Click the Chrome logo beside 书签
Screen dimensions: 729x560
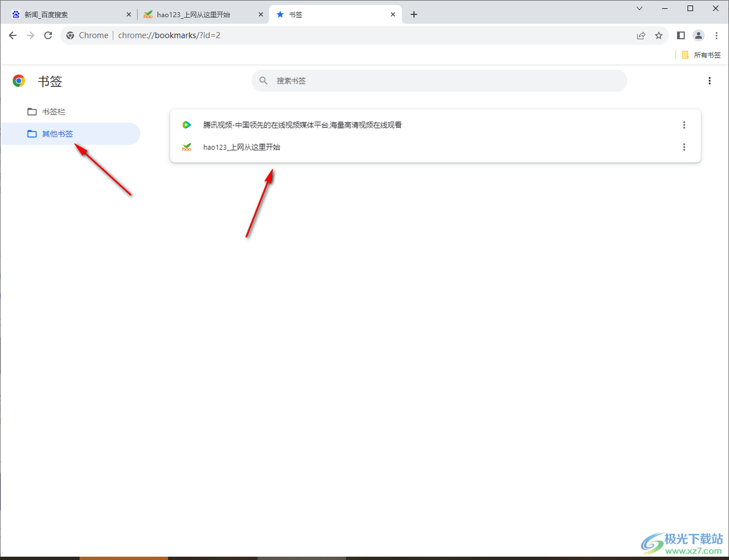coord(19,81)
